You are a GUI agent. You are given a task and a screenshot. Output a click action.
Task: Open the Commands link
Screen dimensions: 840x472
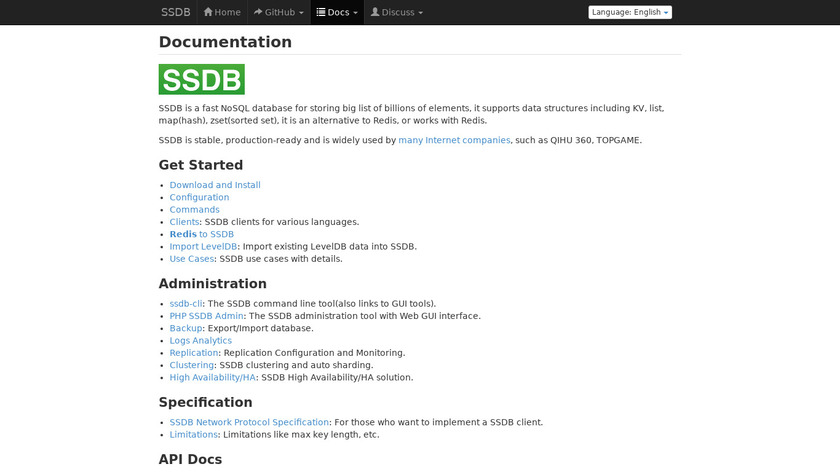pyautogui.click(x=194, y=209)
